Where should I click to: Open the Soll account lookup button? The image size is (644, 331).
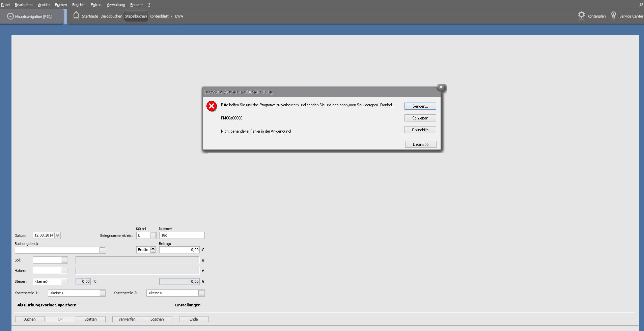tap(65, 260)
